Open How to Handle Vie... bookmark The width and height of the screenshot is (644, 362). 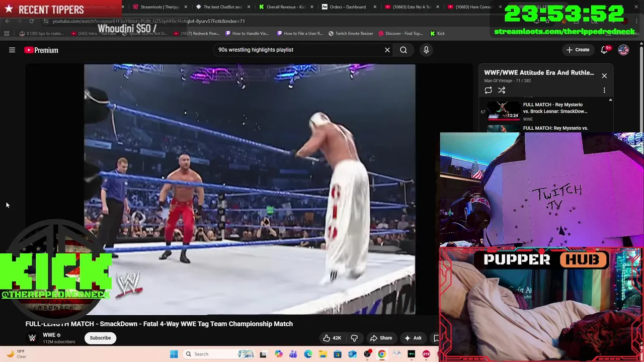(x=247, y=33)
